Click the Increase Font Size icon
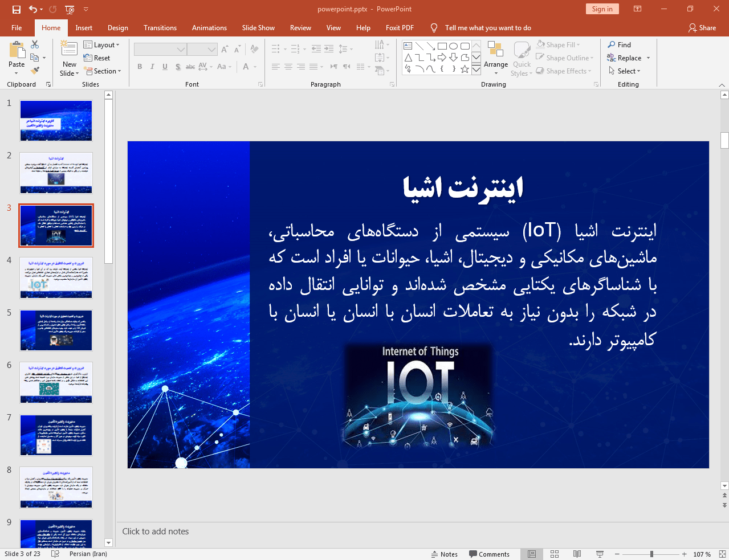Screen dimensions: 729x560 point(225,50)
